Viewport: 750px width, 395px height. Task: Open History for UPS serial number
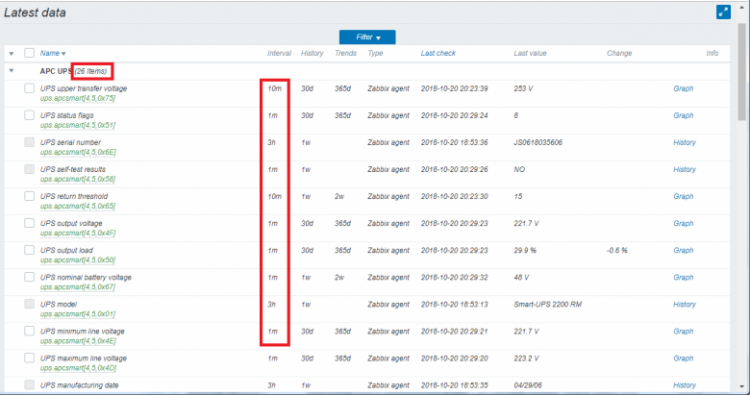(x=684, y=143)
